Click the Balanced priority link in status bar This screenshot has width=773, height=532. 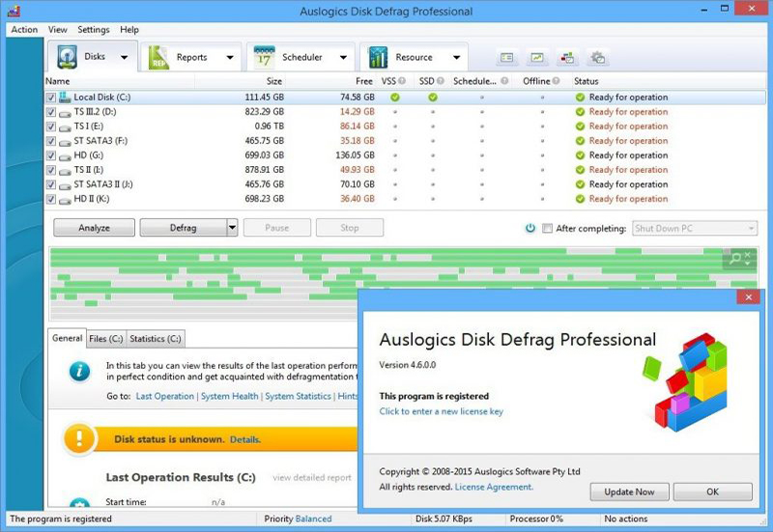pyautogui.click(x=313, y=518)
